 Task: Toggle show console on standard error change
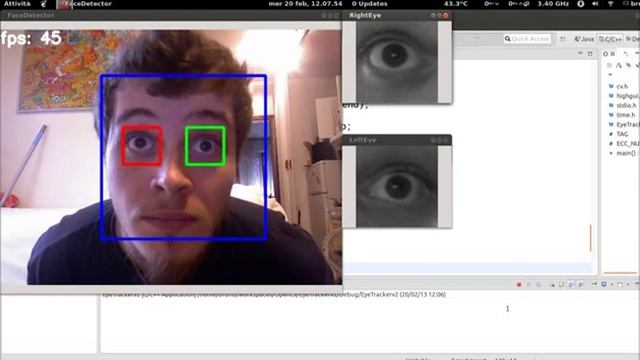tap(581, 284)
